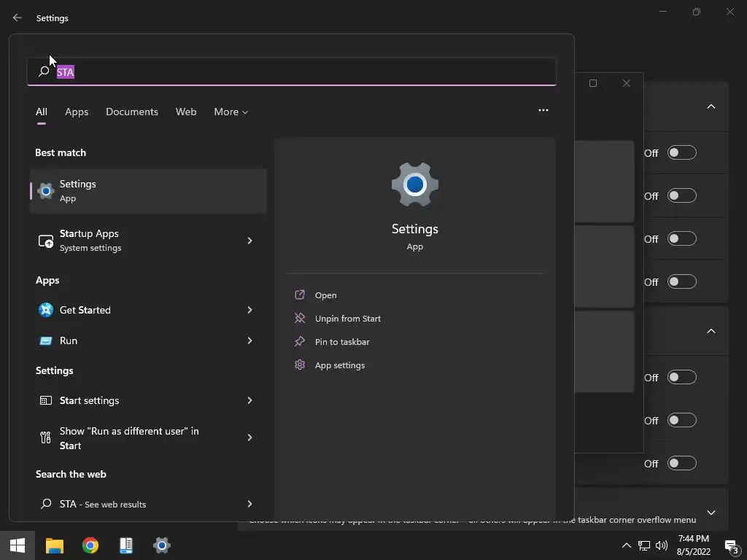Click the Get Started app icon
The image size is (747, 560).
[46, 310]
